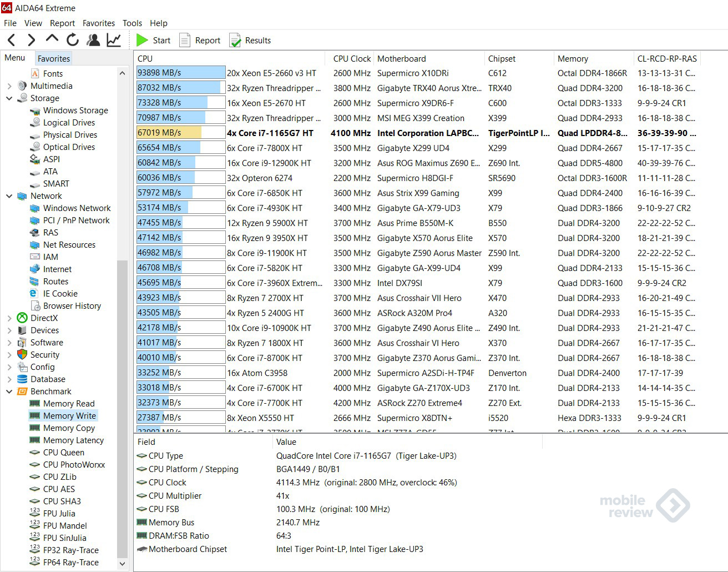728x572 pixels.
Task: Click the Refresh toolbar icon
Action: tap(73, 40)
